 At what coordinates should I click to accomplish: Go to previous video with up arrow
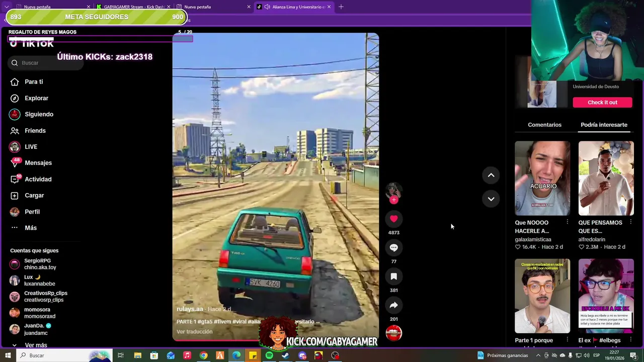click(491, 175)
